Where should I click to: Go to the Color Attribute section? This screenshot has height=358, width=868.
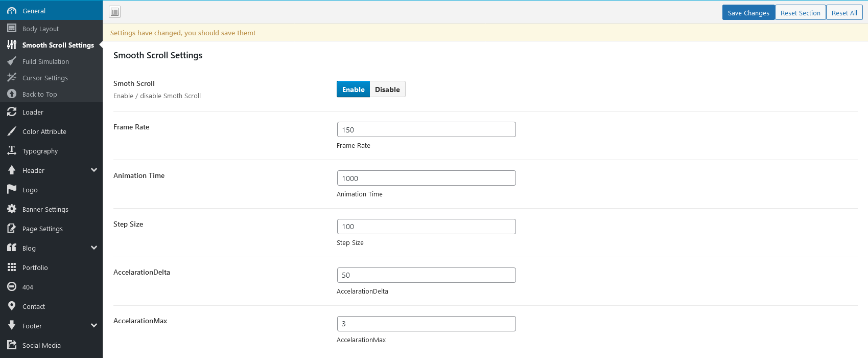coord(51,131)
